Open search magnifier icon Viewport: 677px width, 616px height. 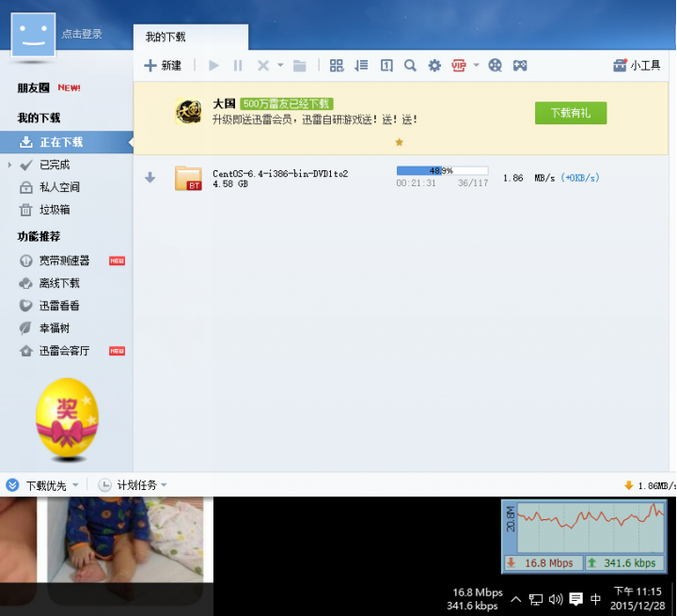click(410, 66)
